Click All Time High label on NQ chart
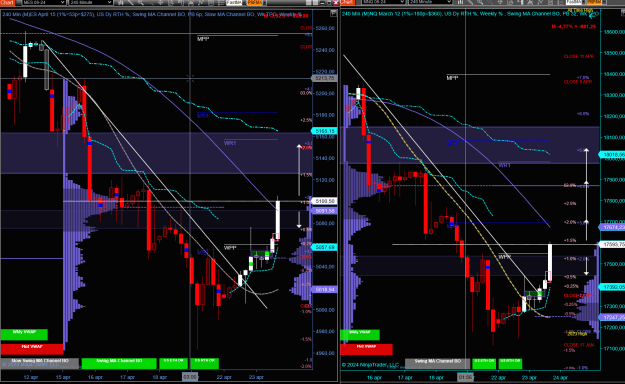Screen dimensions: 625x384 (x=580, y=10)
